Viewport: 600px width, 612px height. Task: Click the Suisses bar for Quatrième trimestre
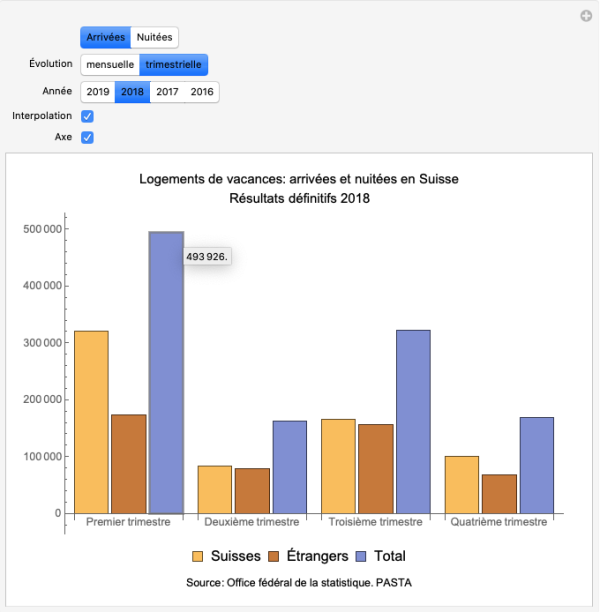(462, 484)
